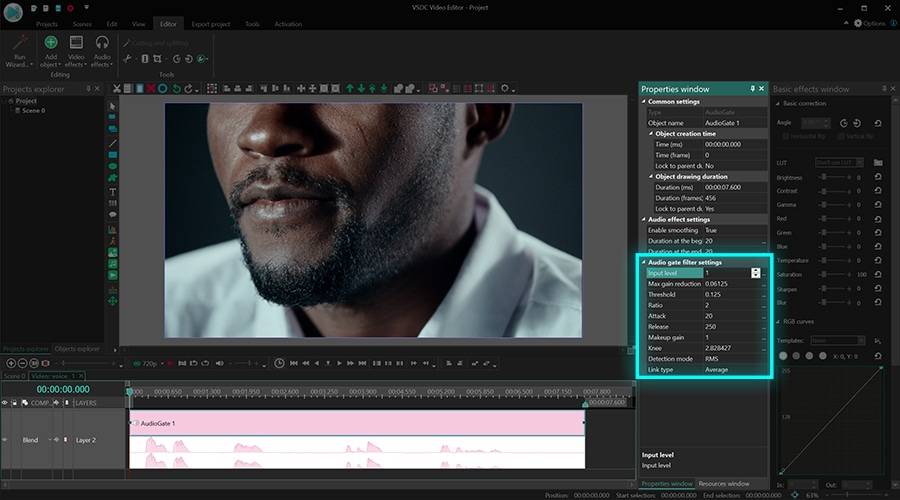The image size is (900, 500).
Task: Select the Text tool in left toolbar
Action: click(112, 191)
